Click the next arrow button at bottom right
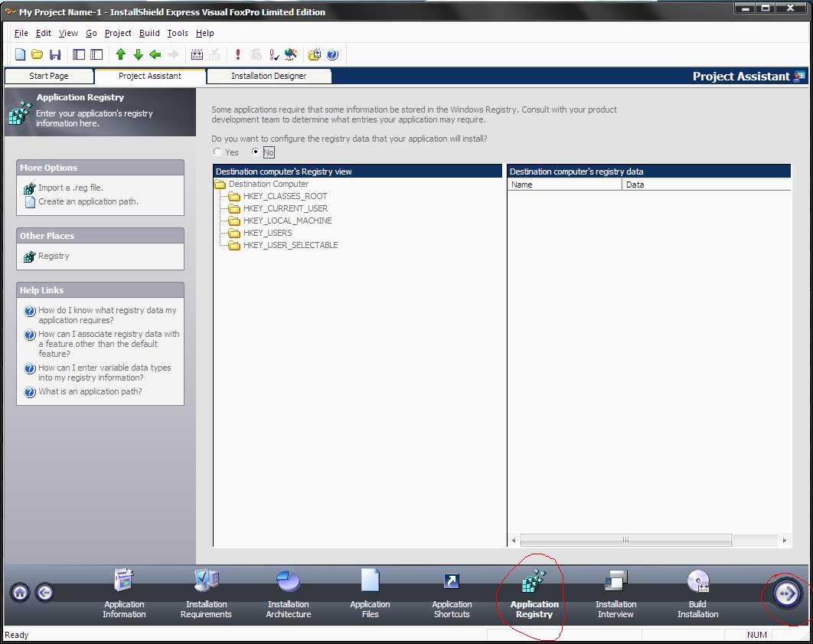This screenshot has height=644, width=813. [786, 593]
